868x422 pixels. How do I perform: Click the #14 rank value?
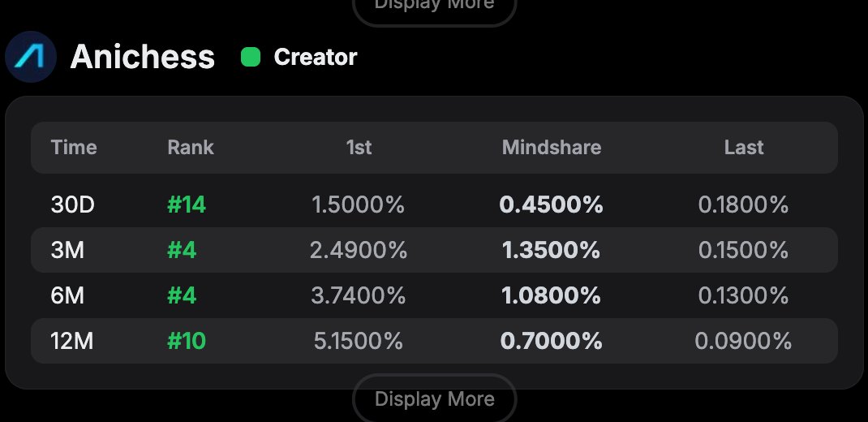pos(187,205)
